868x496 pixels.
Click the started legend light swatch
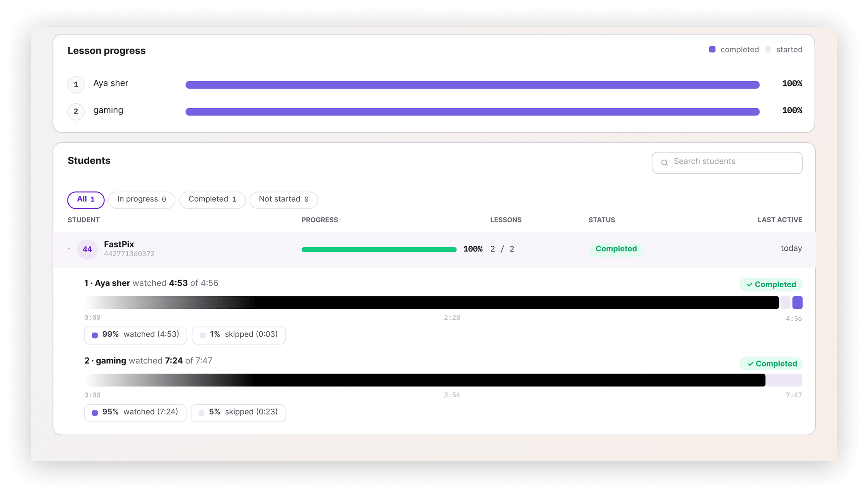click(x=768, y=49)
